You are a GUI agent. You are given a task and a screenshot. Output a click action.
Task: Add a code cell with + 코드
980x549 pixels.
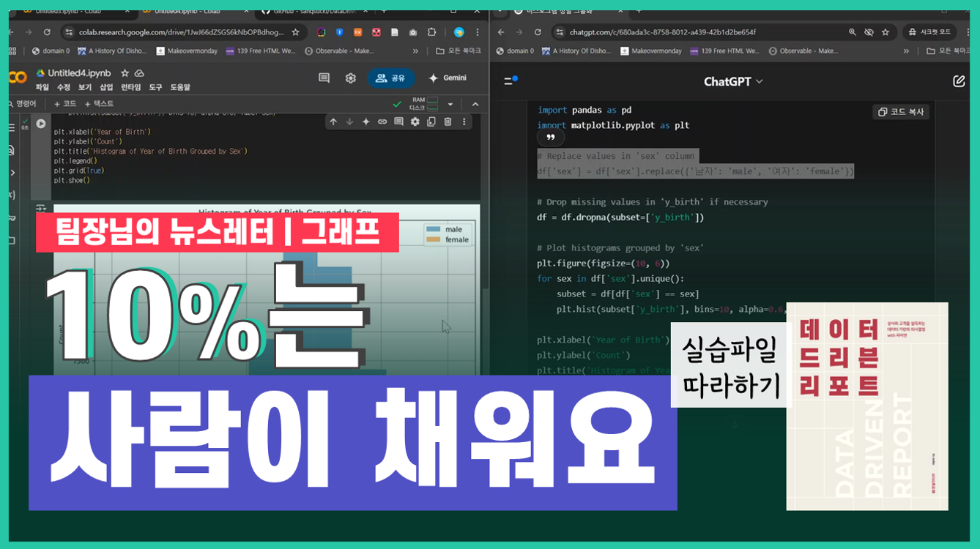click(x=65, y=104)
